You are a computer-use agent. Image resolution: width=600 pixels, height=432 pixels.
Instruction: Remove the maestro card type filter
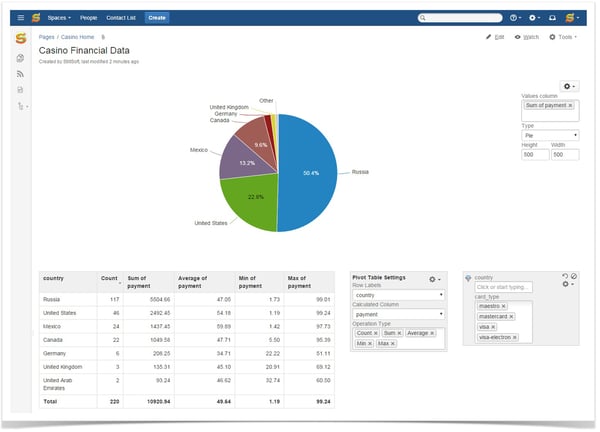pos(504,306)
